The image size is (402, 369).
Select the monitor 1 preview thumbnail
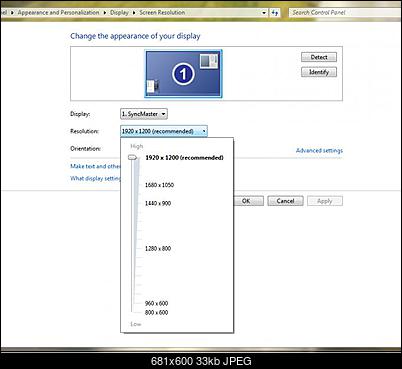[x=183, y=74]
